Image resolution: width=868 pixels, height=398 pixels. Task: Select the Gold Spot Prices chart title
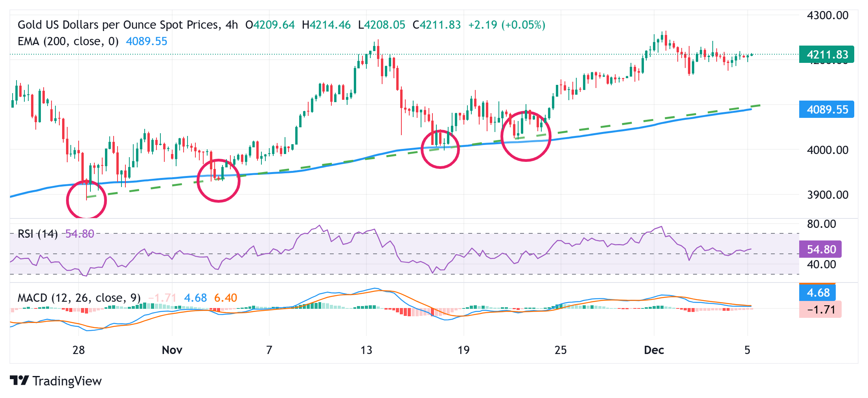[x=128, y=25]
